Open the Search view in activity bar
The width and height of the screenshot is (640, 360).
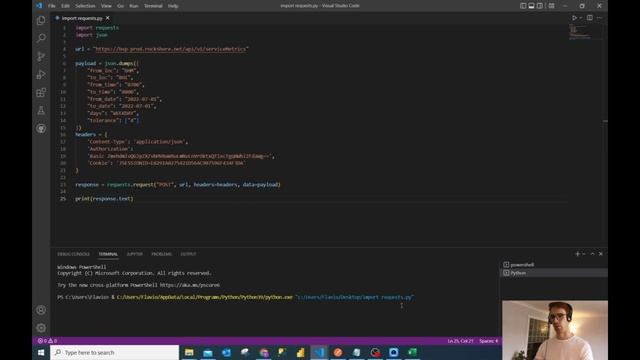pos(41,38)
